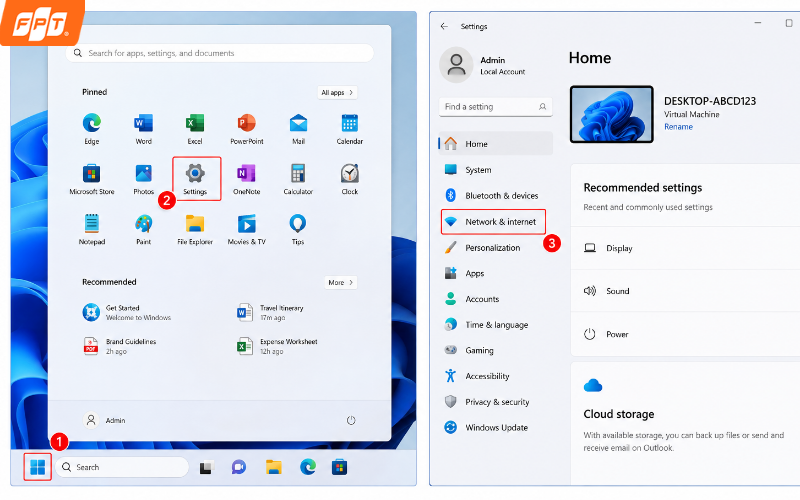Click the Start menu search box
800x500 pixels.
click(x=220, y=53)
